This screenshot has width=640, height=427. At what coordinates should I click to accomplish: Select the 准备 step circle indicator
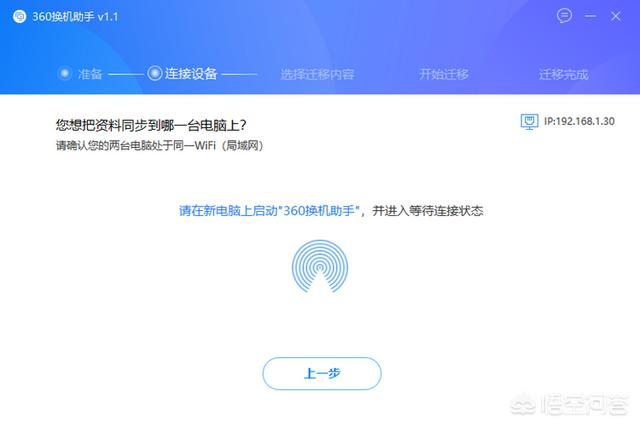(x=64, y=74)
